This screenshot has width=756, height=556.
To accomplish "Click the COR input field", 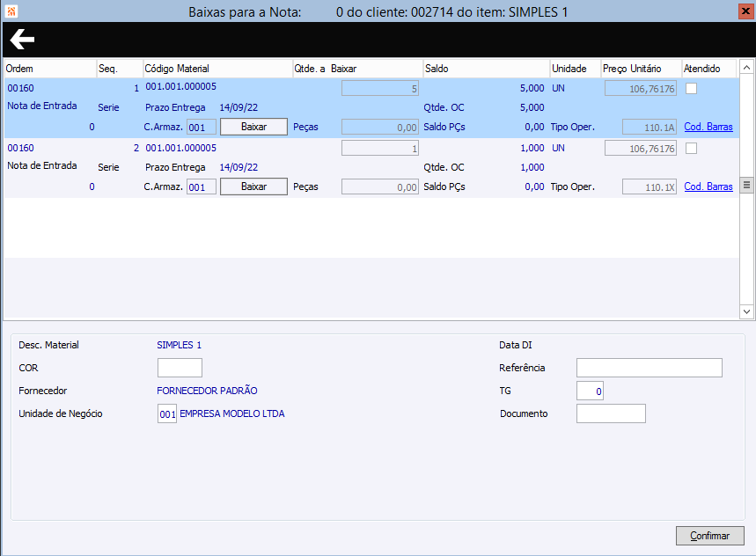I will pyautogui.click(x=180, y=368).
